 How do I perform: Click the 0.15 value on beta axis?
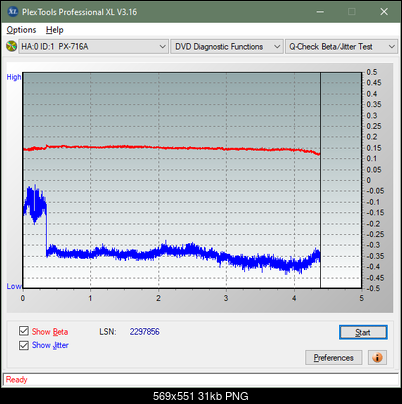[374, 148]
